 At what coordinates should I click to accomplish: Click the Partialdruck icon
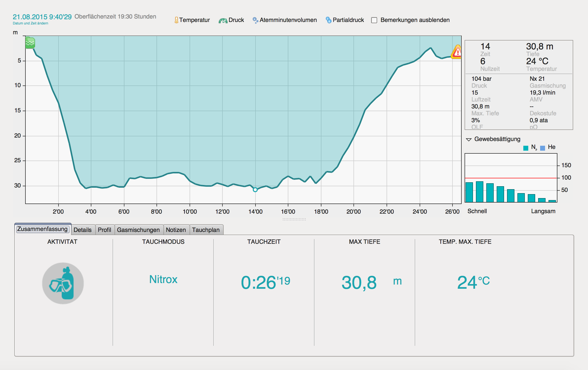tap(328, 20)
